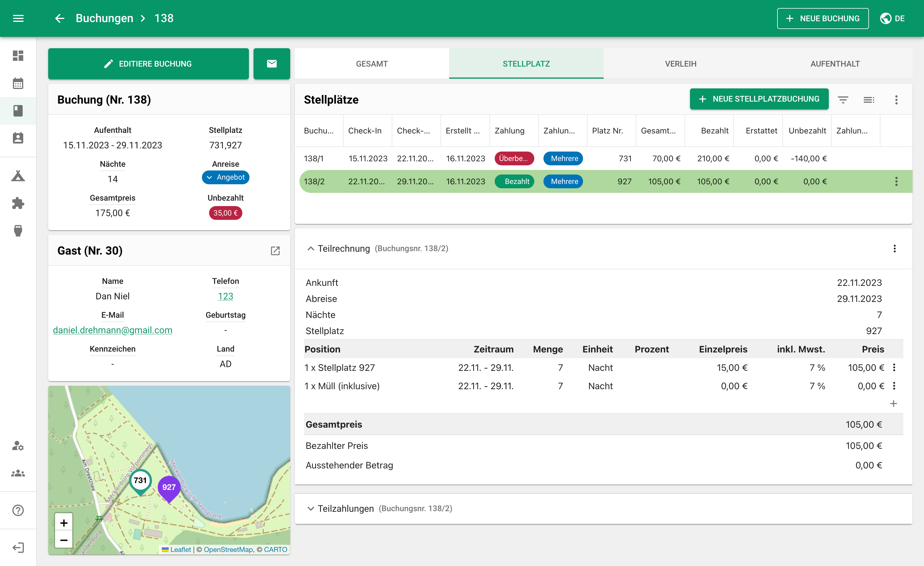924x566 pixels.
Task: Open the Angebot status dropdown
Action: coord(225,177)
